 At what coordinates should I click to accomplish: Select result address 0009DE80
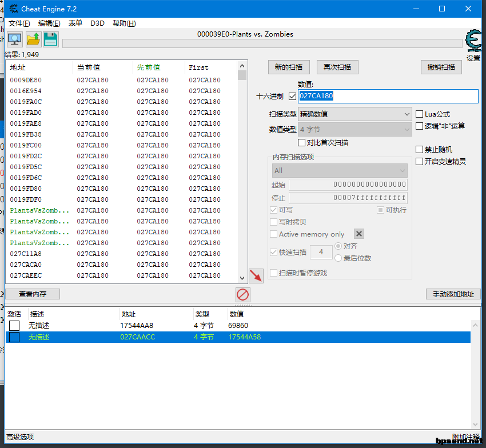(x=26, y=80)
